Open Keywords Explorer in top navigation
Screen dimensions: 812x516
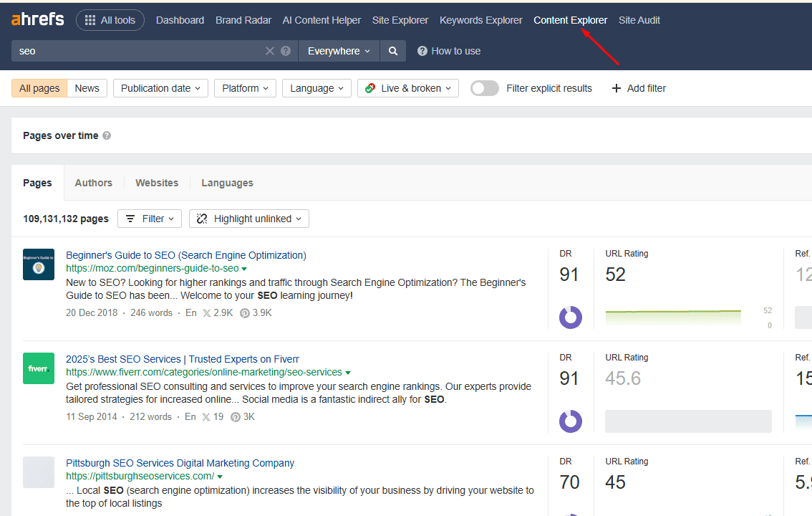(x=480, y=20)
